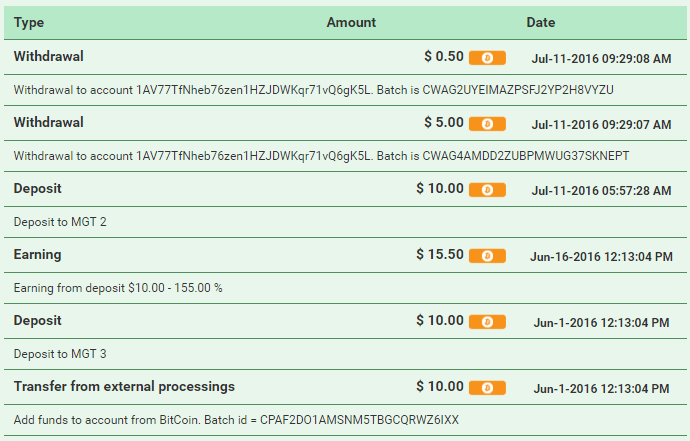Click Bitcoin icon beside $15.50 earning
Viewport: 690px width, 441px height.
point(487,256)
